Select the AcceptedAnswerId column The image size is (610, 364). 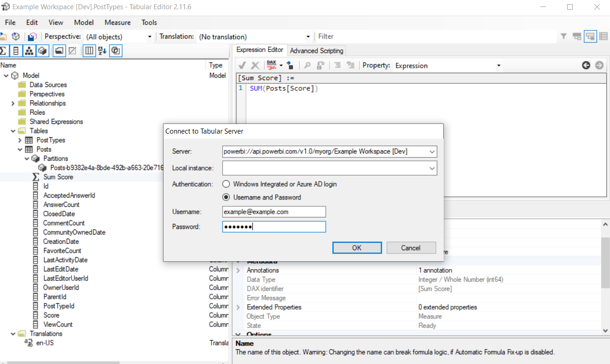coord(69,195)
